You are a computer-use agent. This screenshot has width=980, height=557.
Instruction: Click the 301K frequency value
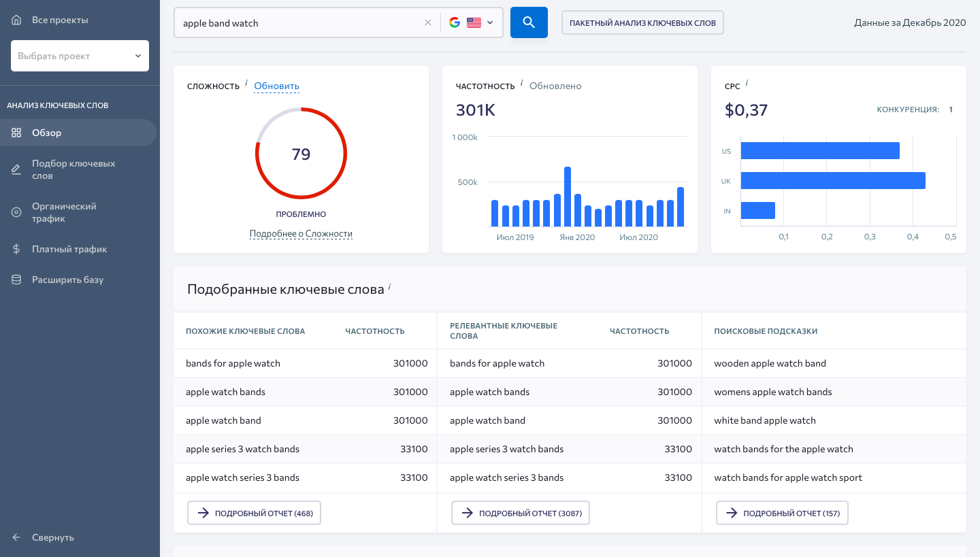click(x=475, y=109)
